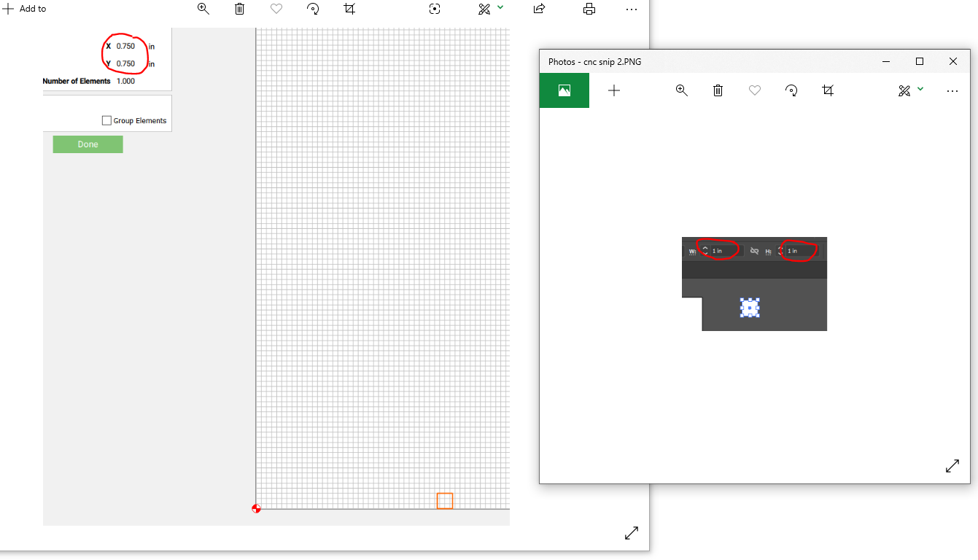This screenshot has height=560, width=978.
Task: Rotate the image in cnc snip 2 window
Action: pyautogui.click(x=791, y=90)
